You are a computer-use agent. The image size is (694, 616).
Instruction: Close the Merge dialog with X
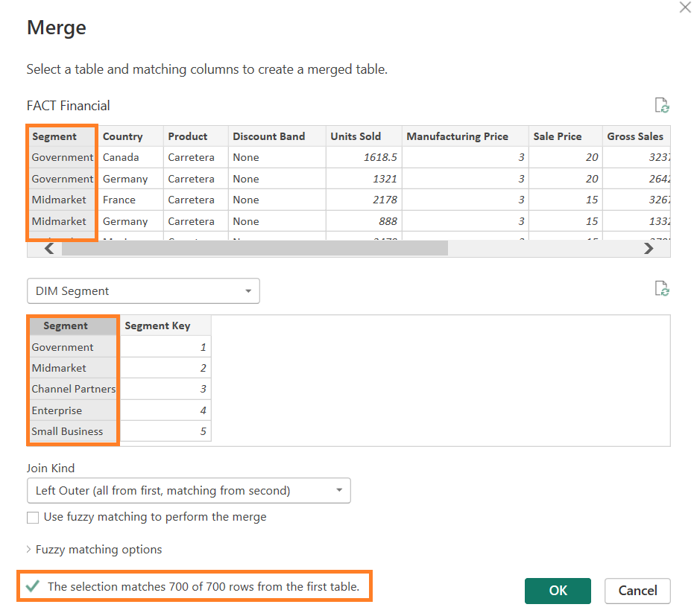(x=684, y=7)
